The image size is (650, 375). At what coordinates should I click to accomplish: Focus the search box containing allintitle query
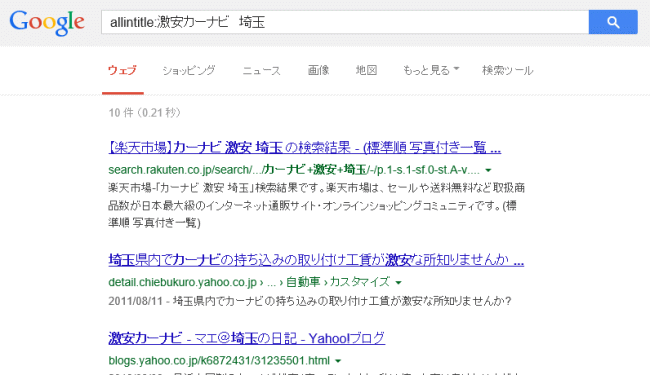click(345, 22)
